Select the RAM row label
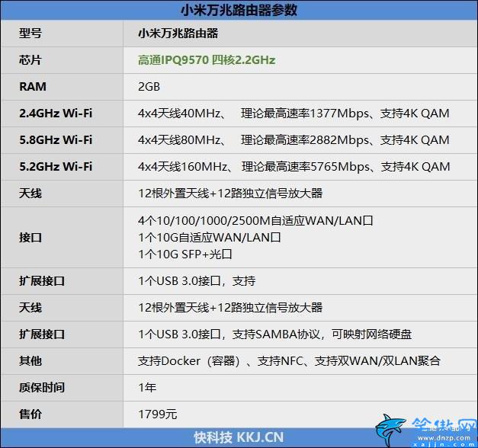Screen dimensions: 478x448 (33, 87)
